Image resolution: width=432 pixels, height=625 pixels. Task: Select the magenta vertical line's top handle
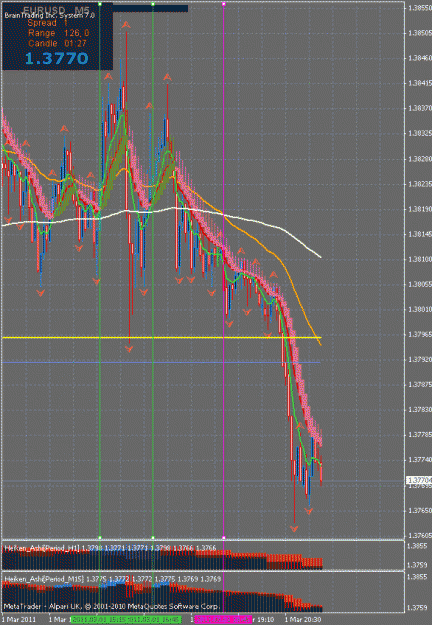tap(224, 4)
